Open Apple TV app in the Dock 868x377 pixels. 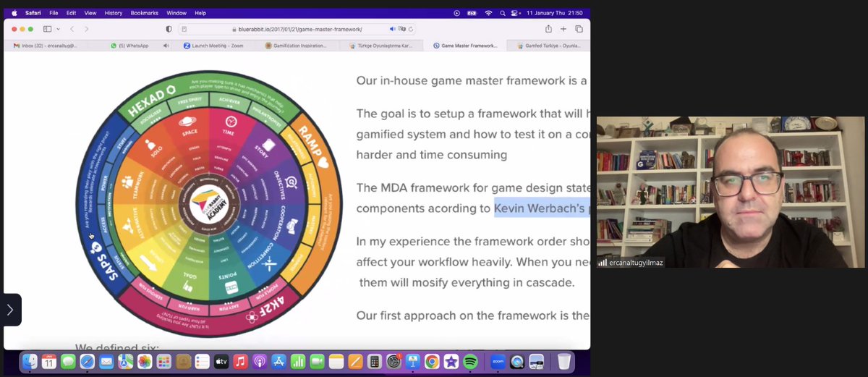(x=221, y=361)
